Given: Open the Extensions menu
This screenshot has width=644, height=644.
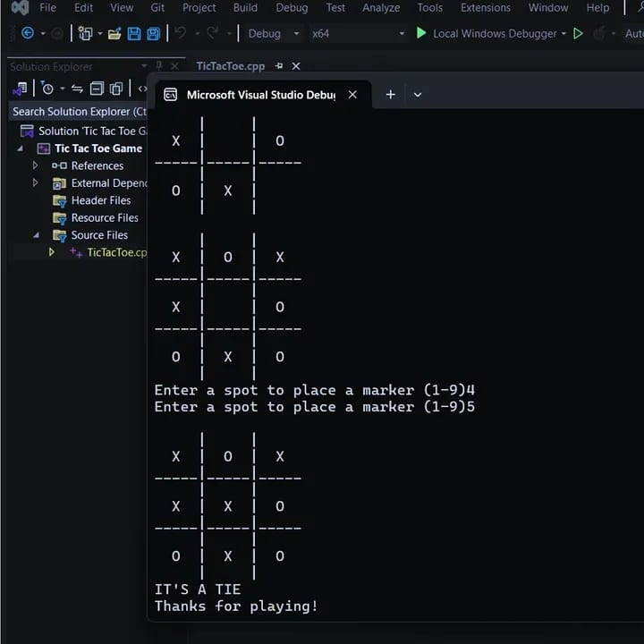Looking at the screenshot, I should click(486, 8).
